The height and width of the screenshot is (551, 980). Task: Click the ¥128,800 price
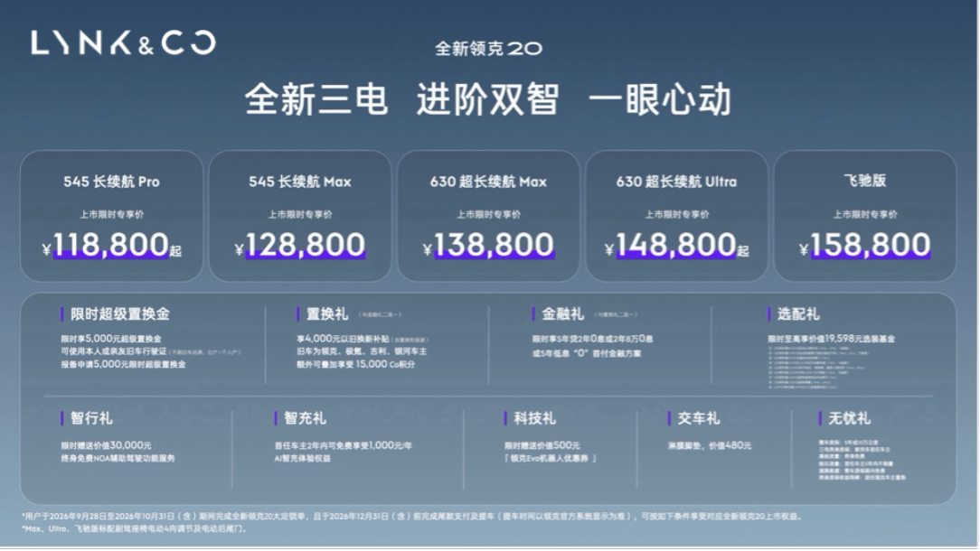tap(300, 244)
